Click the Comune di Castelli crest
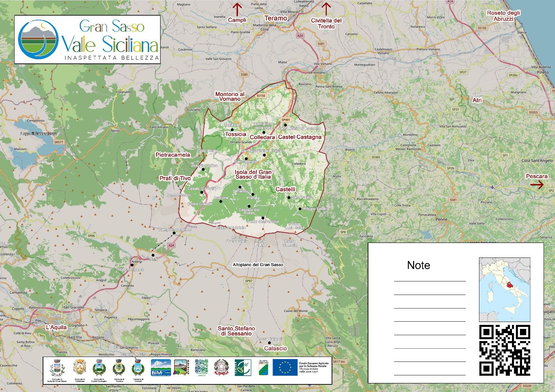This screenshot has width=555, height=392. click(138, 367)
